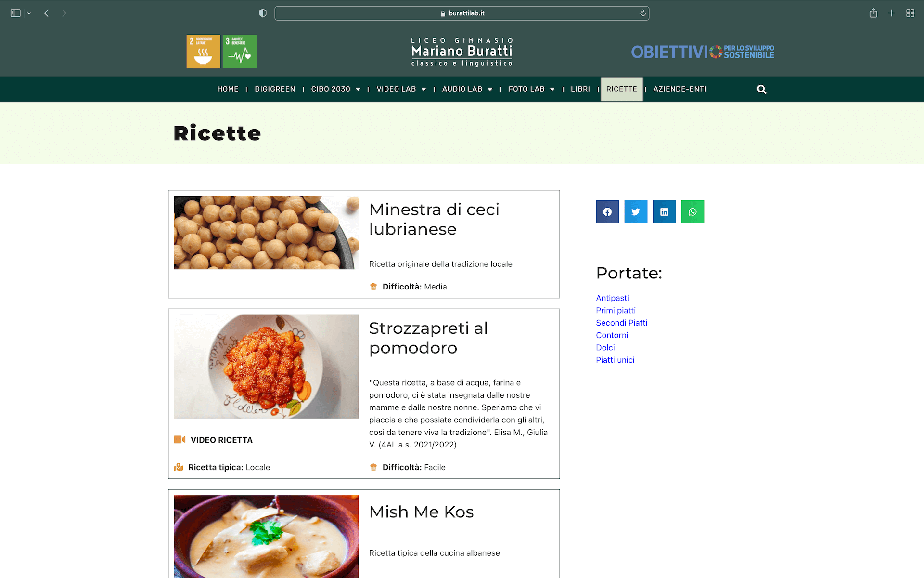The height and width of the screenshot is (578, 924).
Task: Open the site search magnifier
Action: 761,89
